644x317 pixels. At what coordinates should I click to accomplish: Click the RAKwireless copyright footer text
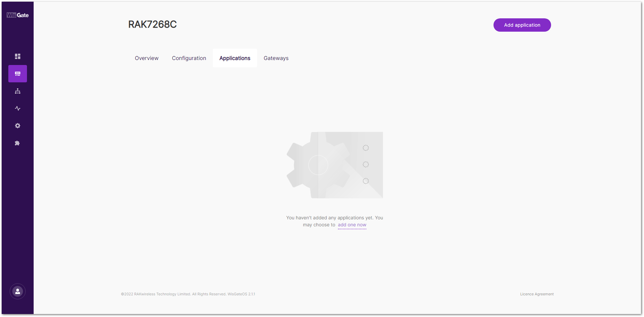point(188,294)
